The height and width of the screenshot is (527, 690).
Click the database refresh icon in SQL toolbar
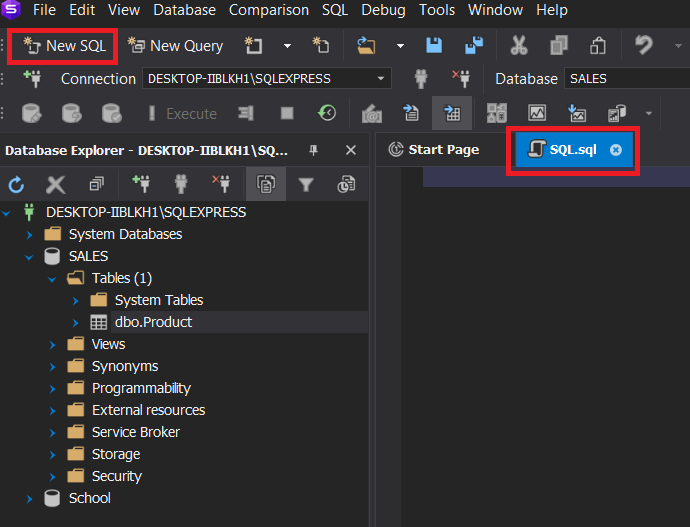(72, 113)
